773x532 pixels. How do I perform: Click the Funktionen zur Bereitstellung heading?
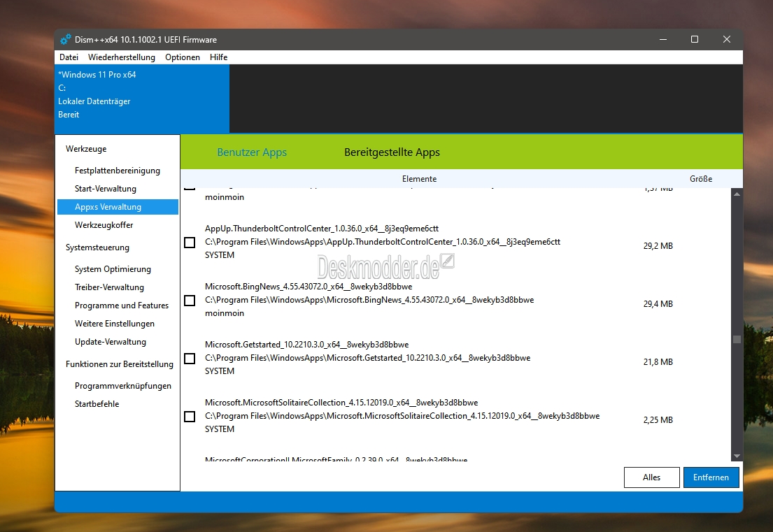pyautogui.click(x=120, y=364)
